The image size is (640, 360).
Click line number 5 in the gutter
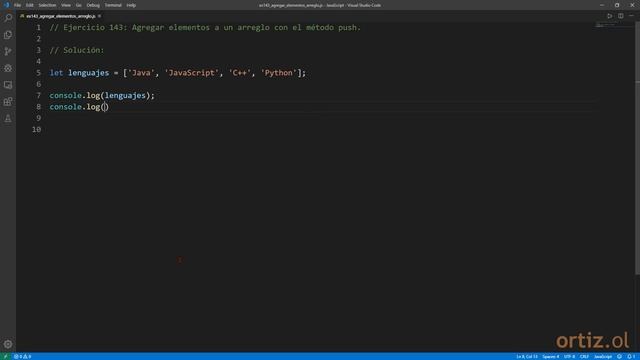(x=38, y=73)
